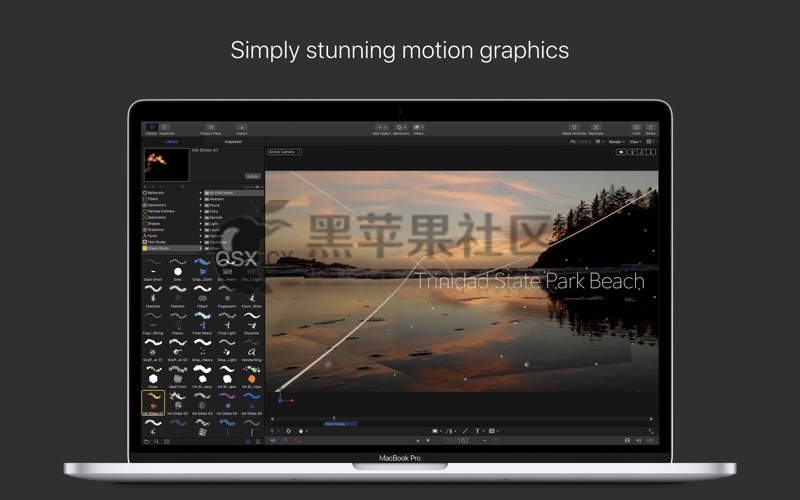This screenshot has height=500, width=800.
Task: Open the Active Camera dropdown
Action: pos(284,152)
